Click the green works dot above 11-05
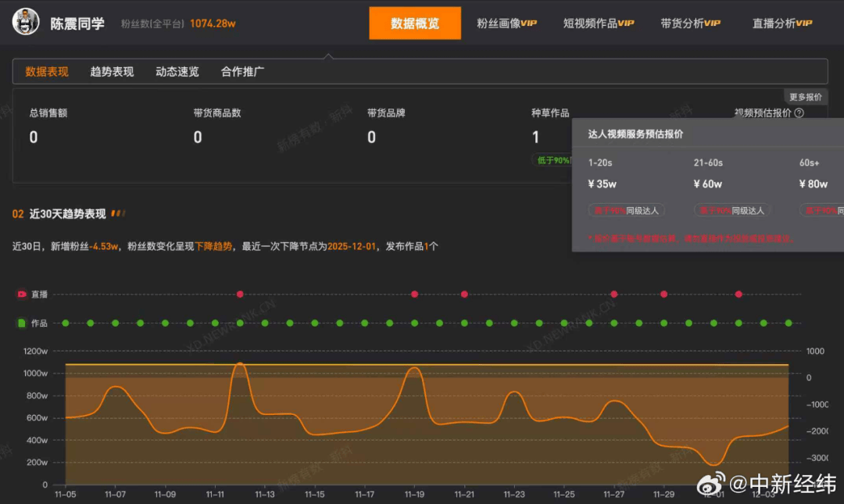This screenshot has width=844, height=504. pos(66,323)
